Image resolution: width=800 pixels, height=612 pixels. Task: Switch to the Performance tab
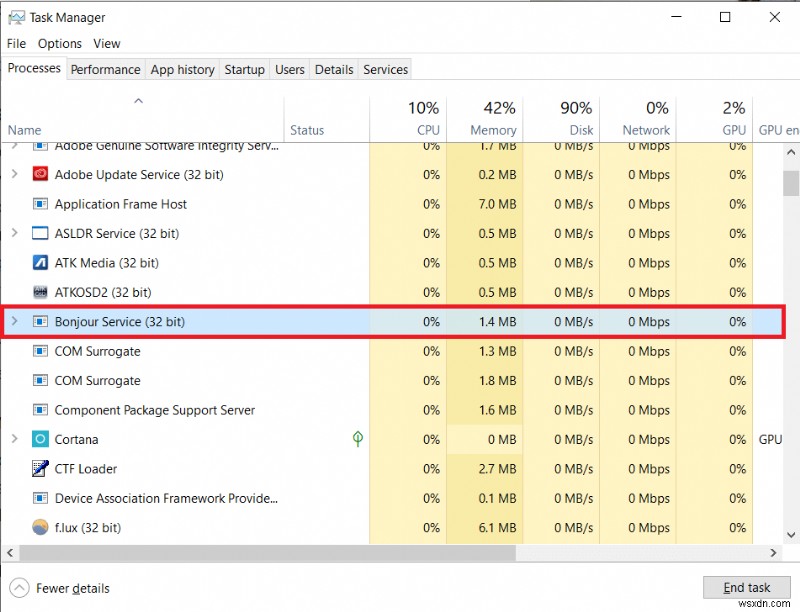click(106, 69)
